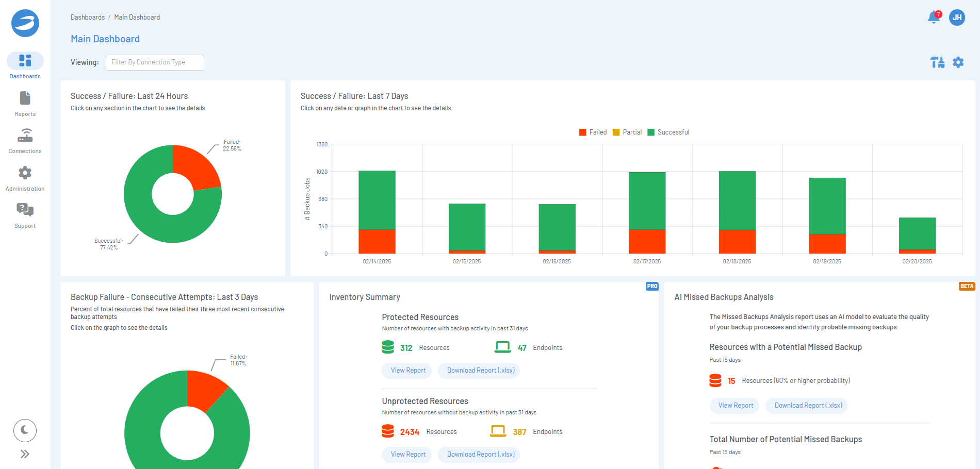Download Unprotected Resources xlsx report
Screen dimensions: 980x469
479,455
